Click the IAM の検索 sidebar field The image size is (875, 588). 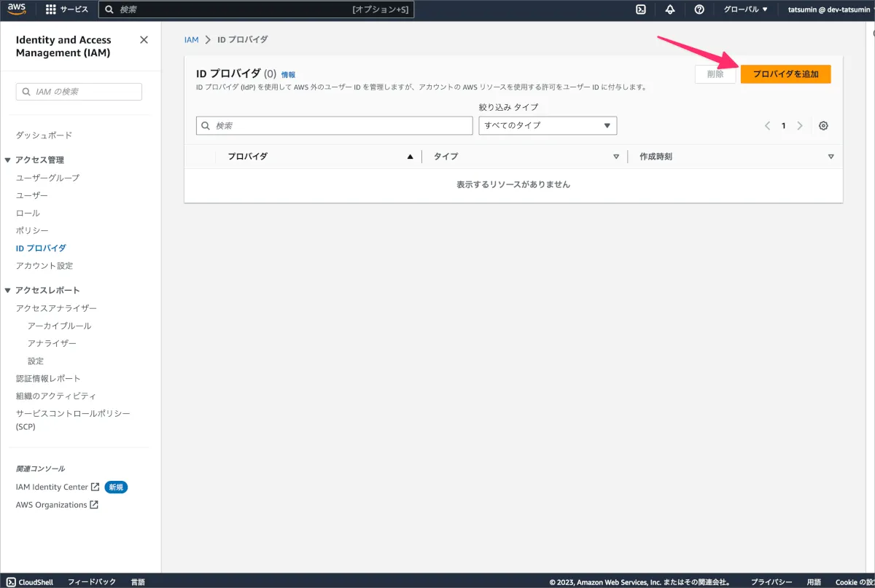[x=79, y=92]
